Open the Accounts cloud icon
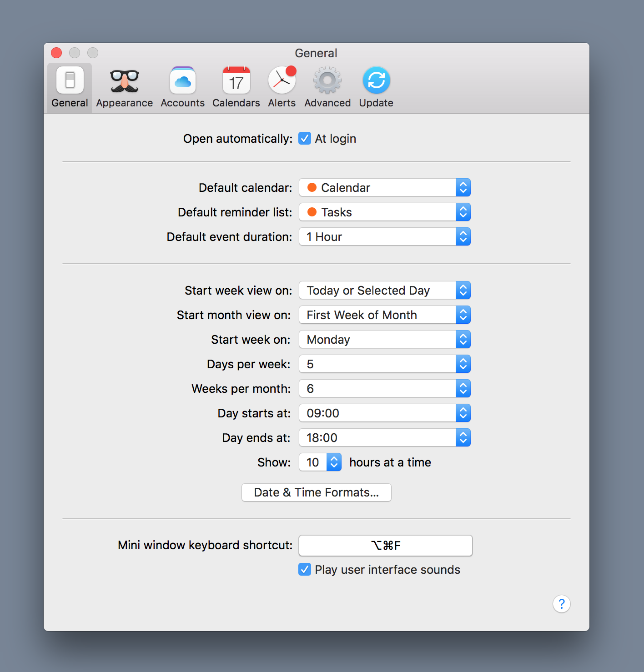The width and height of the screenshot is (644, 672). pos(182,86)
